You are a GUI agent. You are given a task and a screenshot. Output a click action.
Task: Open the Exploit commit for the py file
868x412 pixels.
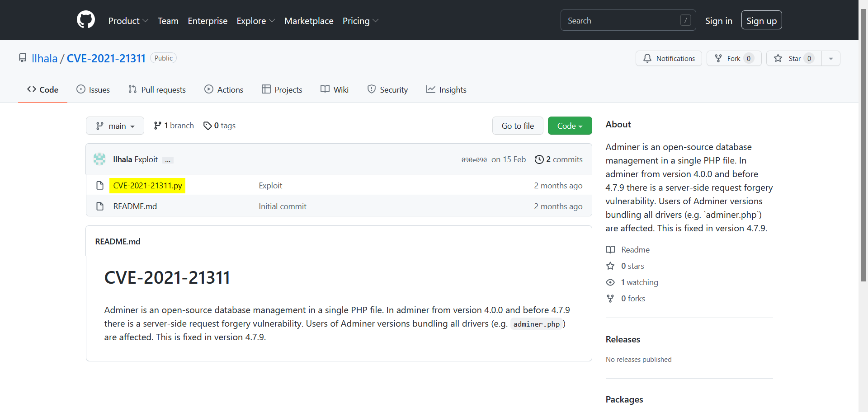point(270,185)
